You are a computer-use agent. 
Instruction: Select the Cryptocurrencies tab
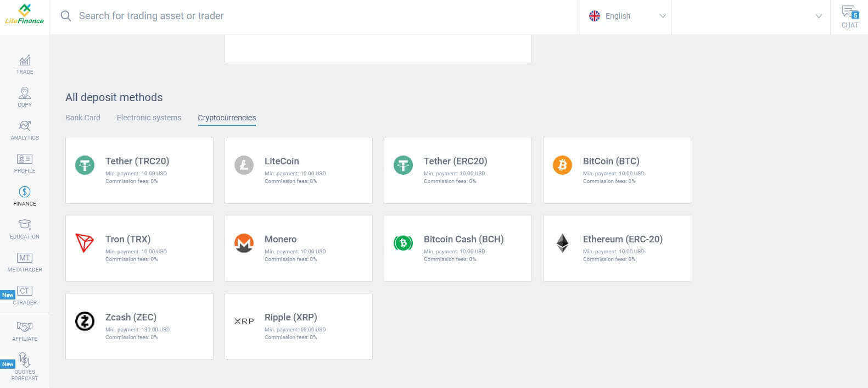(x=227, y=118)
